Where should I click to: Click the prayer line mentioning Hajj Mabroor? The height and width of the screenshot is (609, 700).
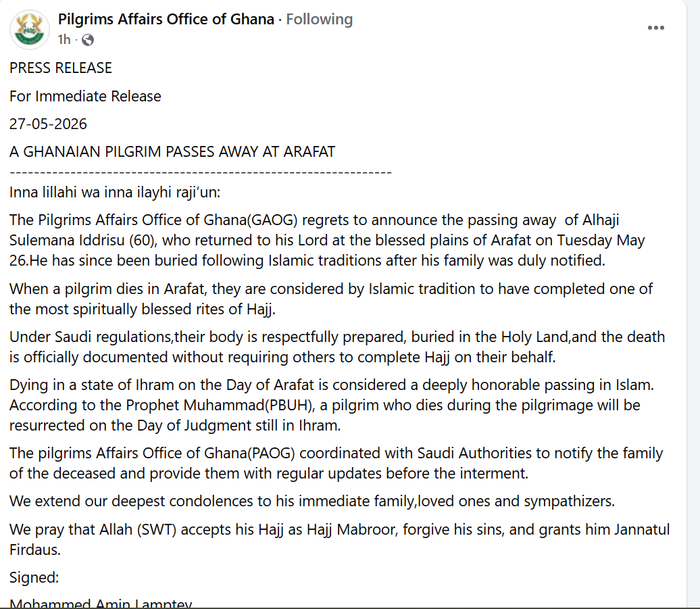(340, 539)
